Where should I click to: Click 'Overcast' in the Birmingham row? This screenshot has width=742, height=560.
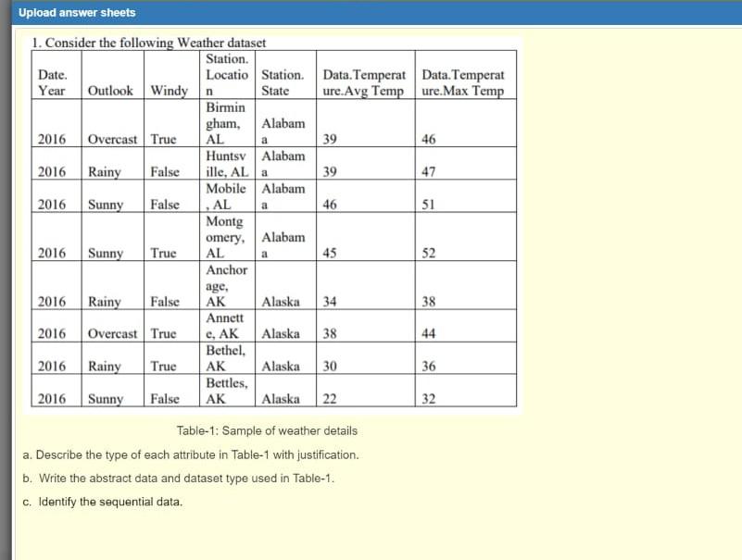(x=112, y=139)
